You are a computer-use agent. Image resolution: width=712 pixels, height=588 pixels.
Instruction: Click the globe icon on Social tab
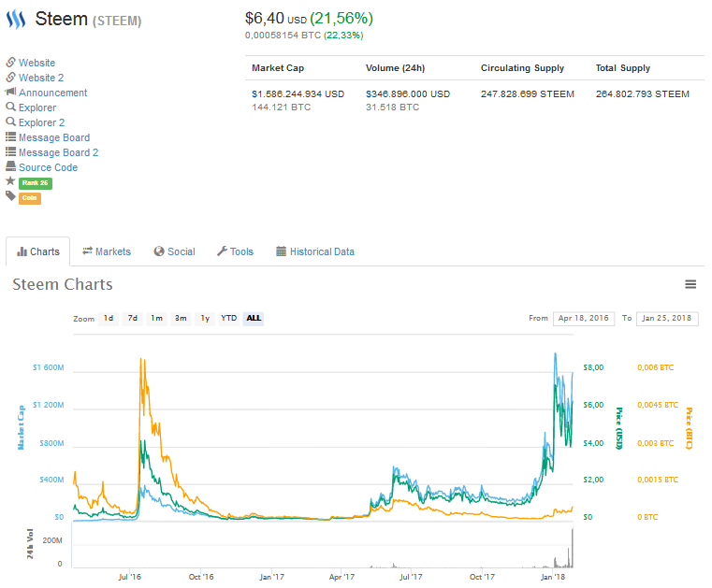[159, 251]
